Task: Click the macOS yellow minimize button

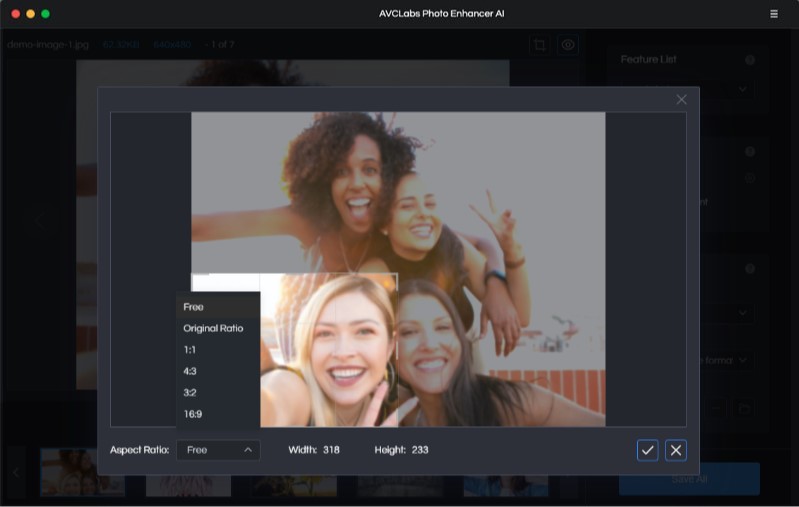Action: point(31,14)
